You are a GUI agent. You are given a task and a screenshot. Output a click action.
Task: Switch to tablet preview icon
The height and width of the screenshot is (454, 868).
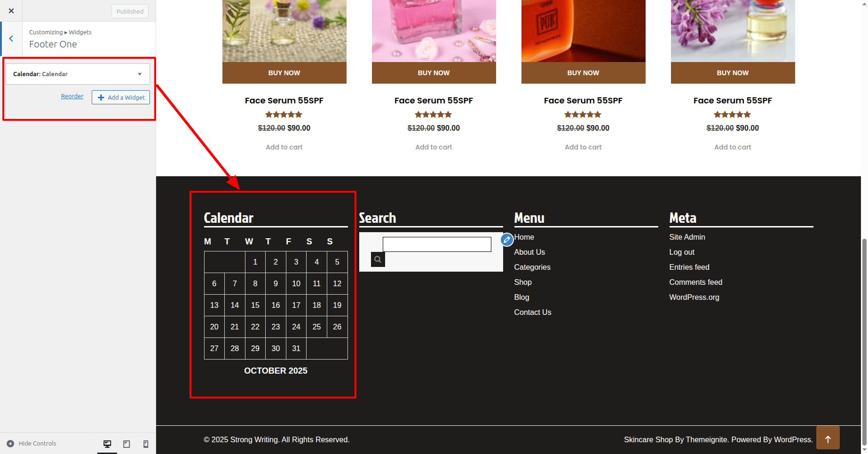pyautogui.click(x=126, y=444)
